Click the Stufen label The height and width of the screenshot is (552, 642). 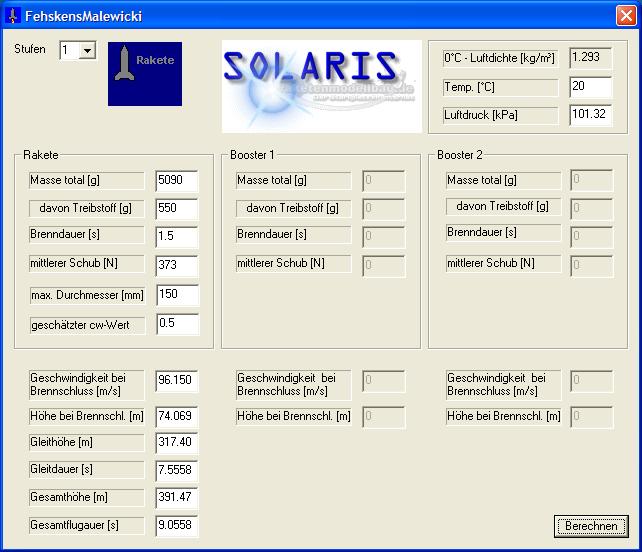pyautogui.click(x=29, y=49)
